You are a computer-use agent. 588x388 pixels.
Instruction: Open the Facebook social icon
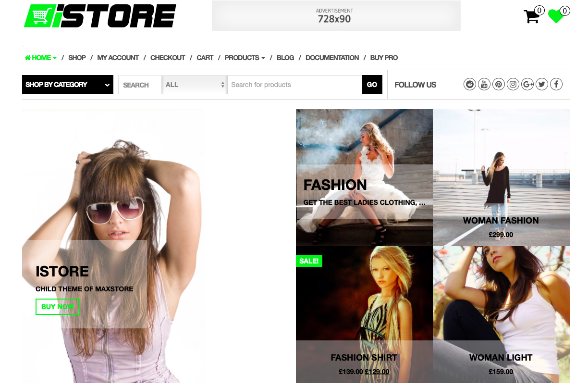pyautogui.click(x=556, y=84)
